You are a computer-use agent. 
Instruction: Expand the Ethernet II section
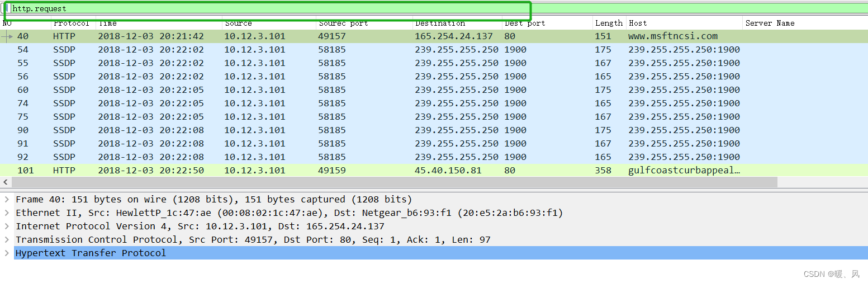tap(6, 213)
